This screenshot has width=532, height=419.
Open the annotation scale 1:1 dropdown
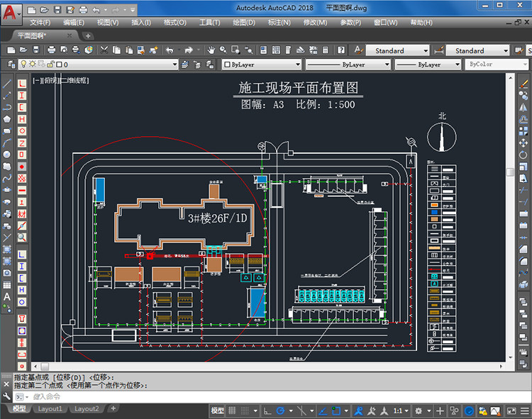[x=401, y=410]
